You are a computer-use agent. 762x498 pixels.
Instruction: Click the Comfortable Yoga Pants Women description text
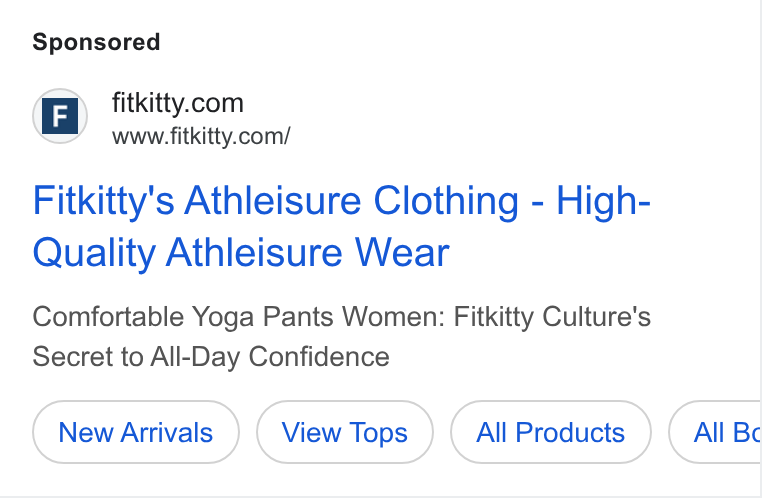click(x=238, y=317)
